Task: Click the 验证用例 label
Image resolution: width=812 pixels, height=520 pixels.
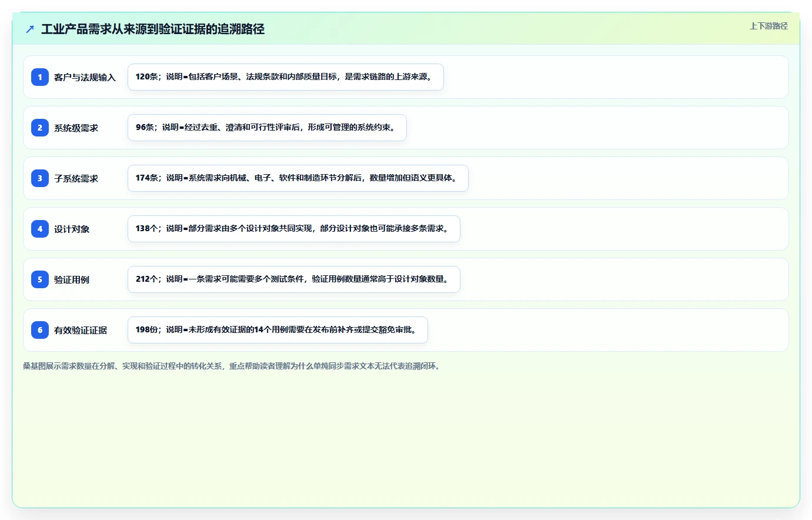Action: coord(72,279)
